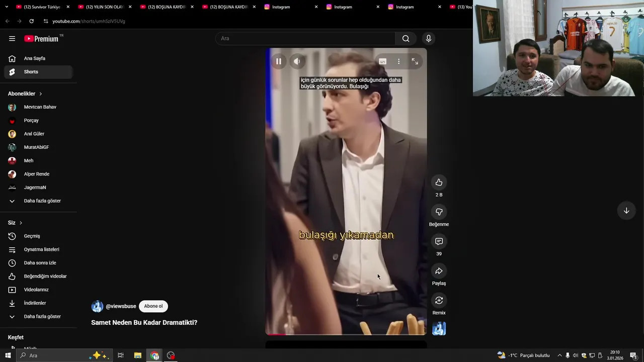This screenshot has width=644, height=362.
Task: Open the JagermaN channel
Action: [x=38, y=188]
